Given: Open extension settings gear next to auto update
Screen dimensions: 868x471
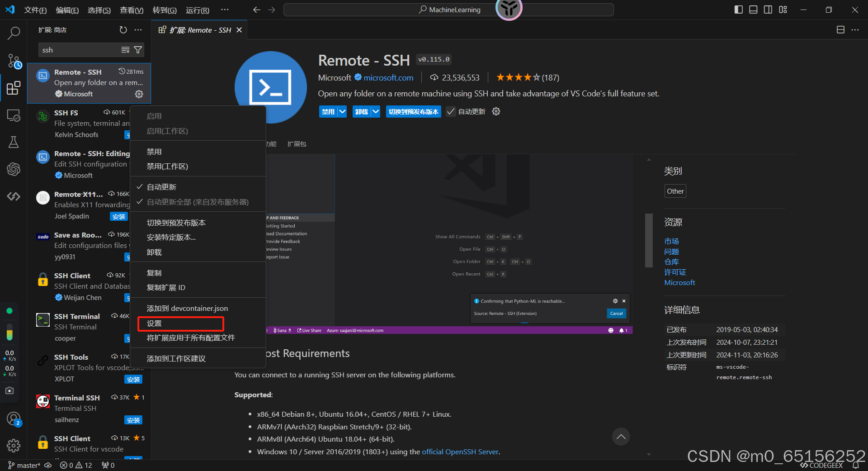Looking at the screenshot, I should click(x=496, y=112).
